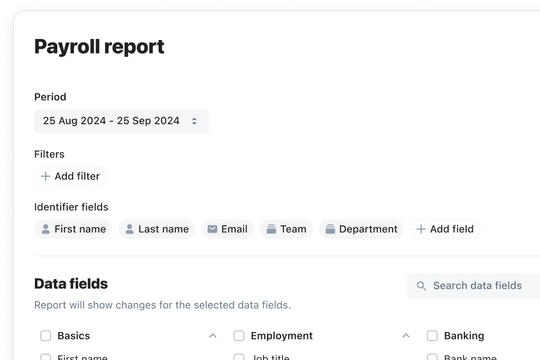This screenshot has width=540, height=360.
Task: Click the icon on the Department chip
Action: click(x=330, y=229)
